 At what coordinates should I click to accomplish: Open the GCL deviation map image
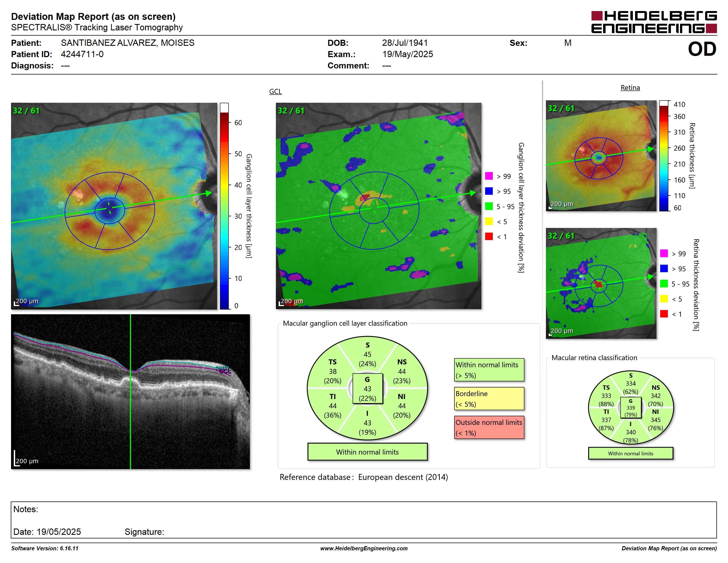pyautogui.click(x=378, y=206)
